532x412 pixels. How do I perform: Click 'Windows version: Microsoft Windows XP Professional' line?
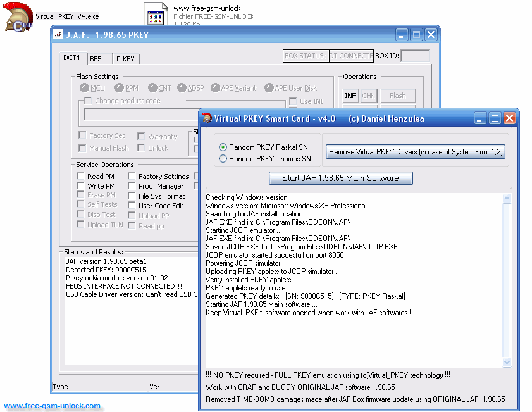click(x=286, y=206)
